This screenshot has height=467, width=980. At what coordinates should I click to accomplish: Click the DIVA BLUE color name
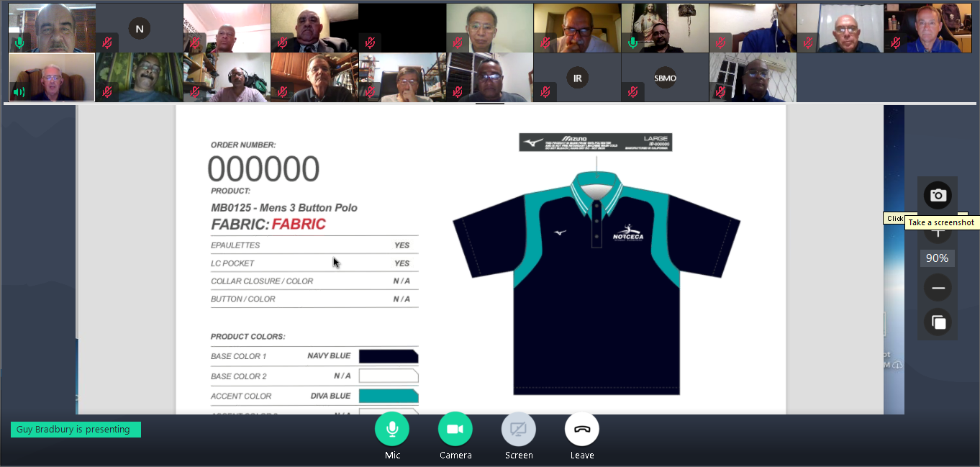(x=331, y=396)
